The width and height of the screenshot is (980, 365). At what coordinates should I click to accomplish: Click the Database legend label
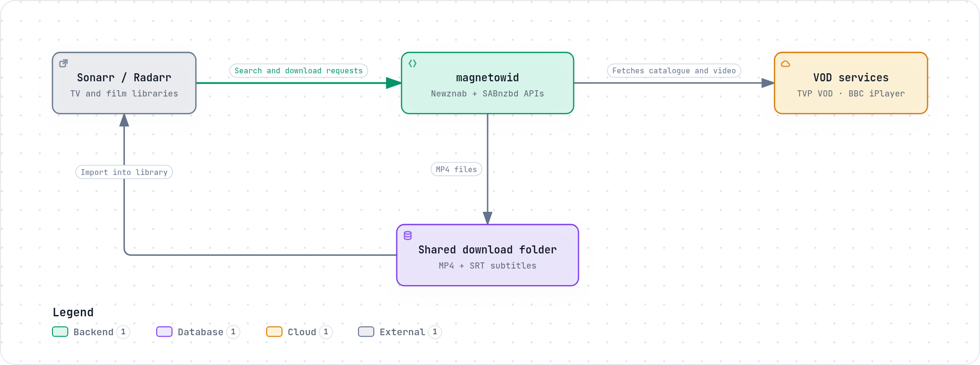click(x=201, y=332)
